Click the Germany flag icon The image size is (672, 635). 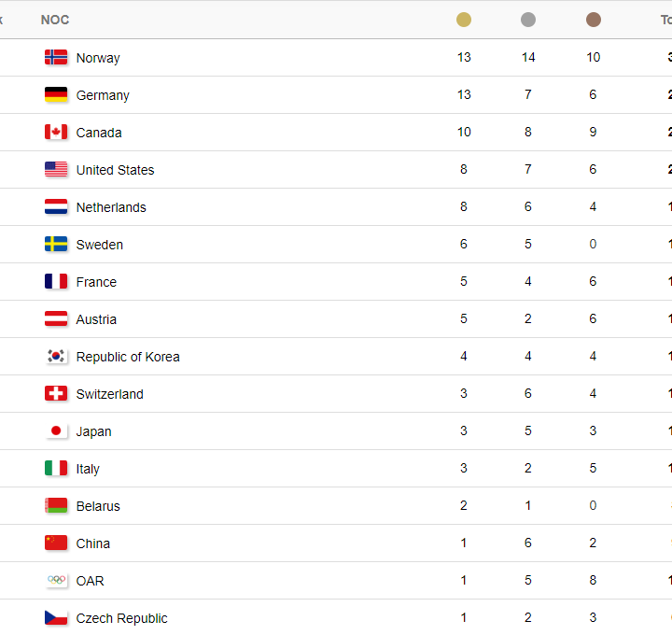tap(56, 94)
